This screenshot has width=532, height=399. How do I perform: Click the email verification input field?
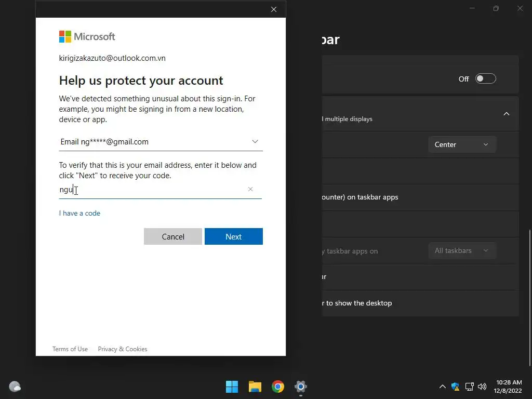[x=160, y=190]
